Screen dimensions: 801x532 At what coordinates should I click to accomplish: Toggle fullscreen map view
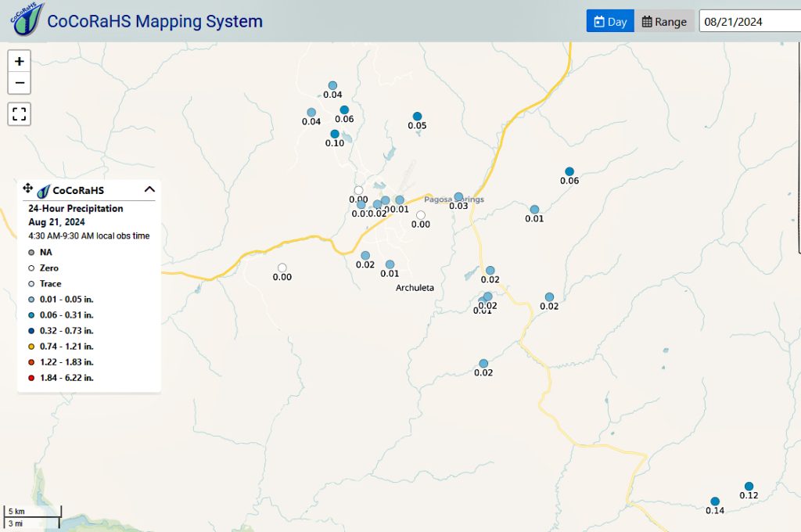pos(20,114)
